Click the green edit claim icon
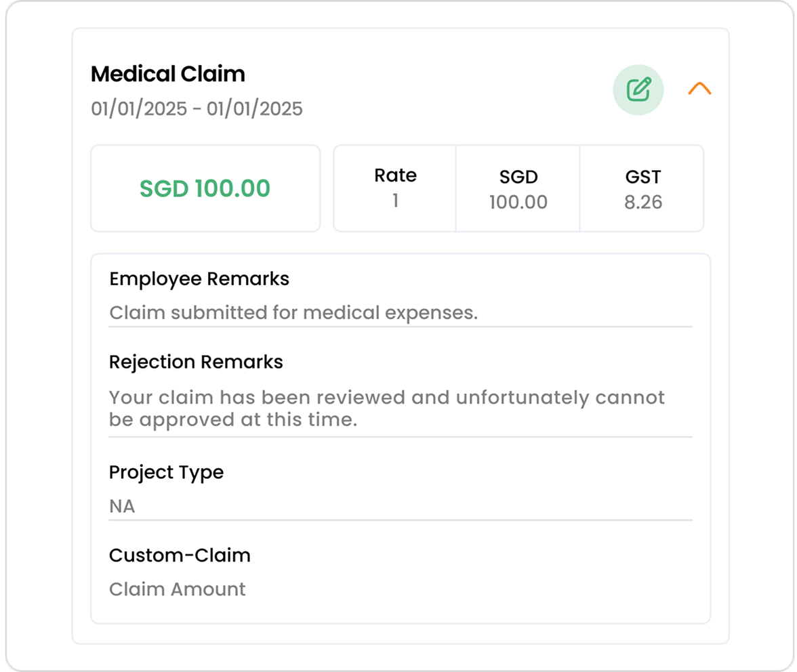This screenshot has width=797, height=672. [x=638, y=90]
